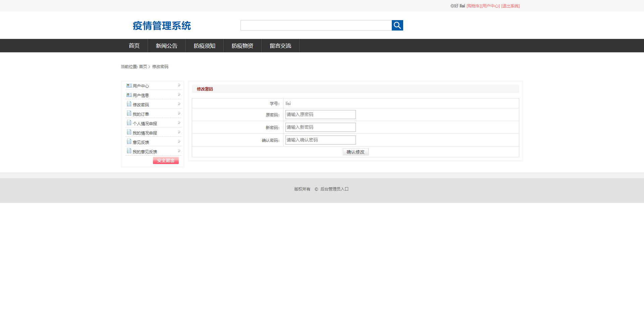The width and height of the screenshot is (644, 325).
Task: Open 我的情况申报 sidebar entry
Action: tap(145, 133)
